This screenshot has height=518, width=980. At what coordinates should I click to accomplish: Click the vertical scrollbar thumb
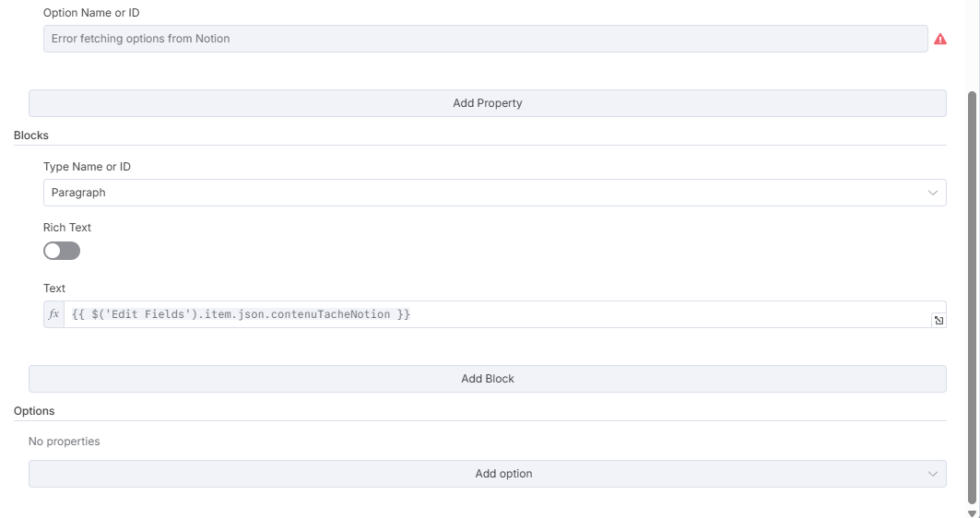tap(972, 298)
